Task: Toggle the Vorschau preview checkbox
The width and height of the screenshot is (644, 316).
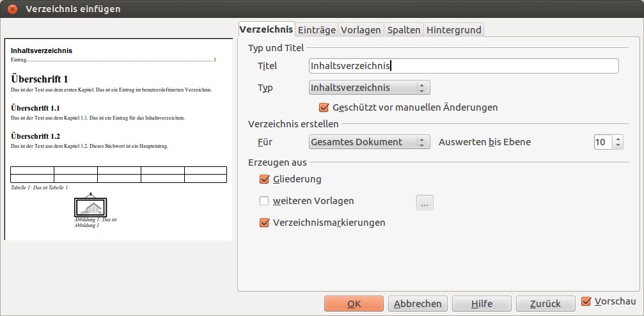Action: 586,301
